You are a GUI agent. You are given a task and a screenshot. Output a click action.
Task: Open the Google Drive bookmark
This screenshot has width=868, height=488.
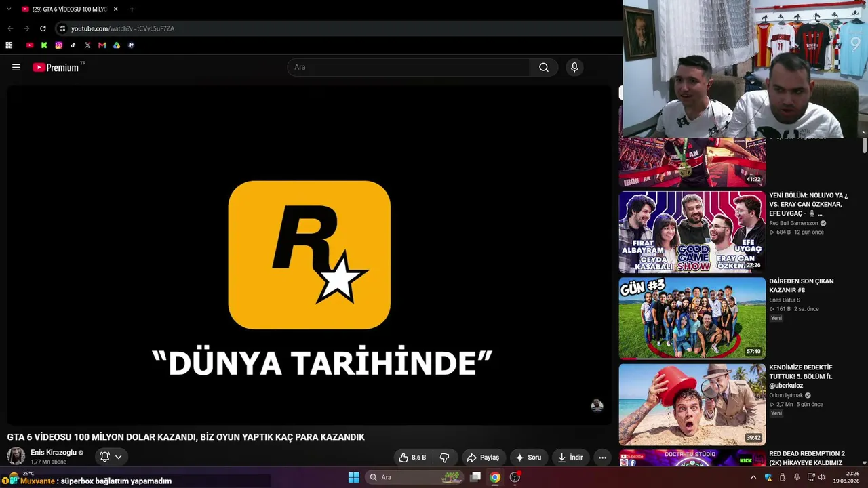click(117, 45)
